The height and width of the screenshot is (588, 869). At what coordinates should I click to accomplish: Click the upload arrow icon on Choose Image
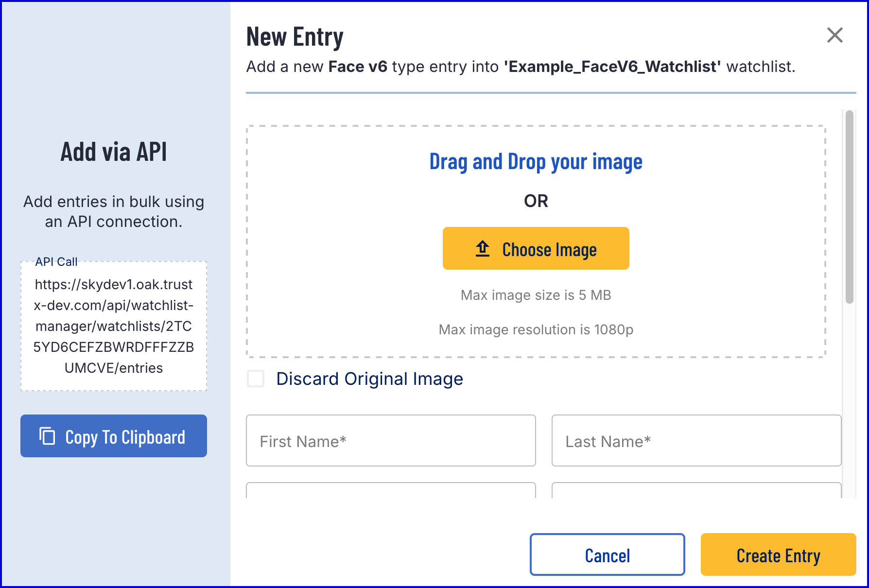click(x=482, y=248)
